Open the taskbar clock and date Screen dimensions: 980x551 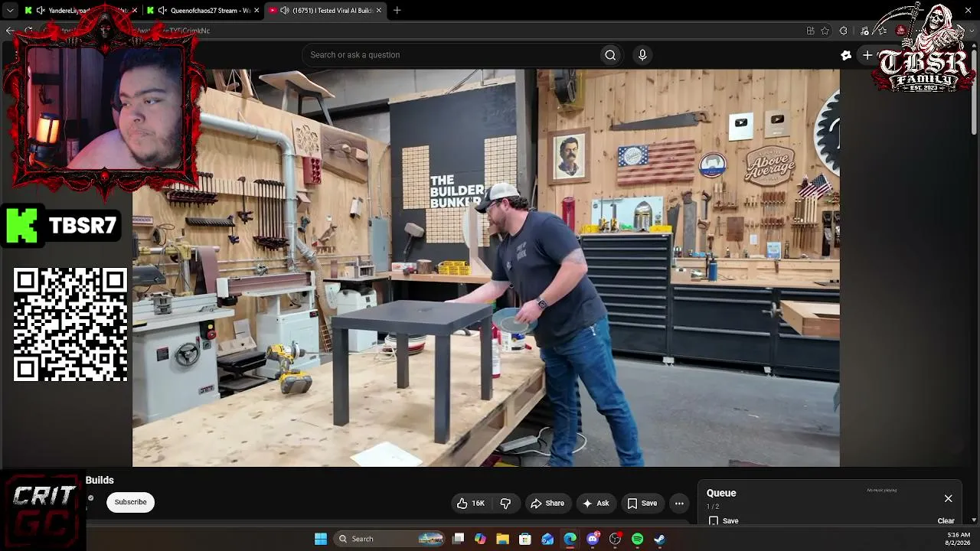[959, 539]
